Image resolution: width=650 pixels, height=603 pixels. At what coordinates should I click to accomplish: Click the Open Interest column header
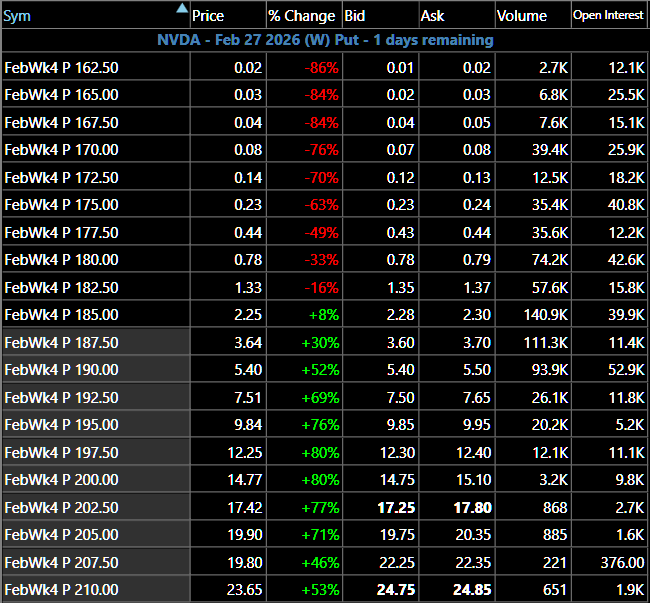pos(608,16)
